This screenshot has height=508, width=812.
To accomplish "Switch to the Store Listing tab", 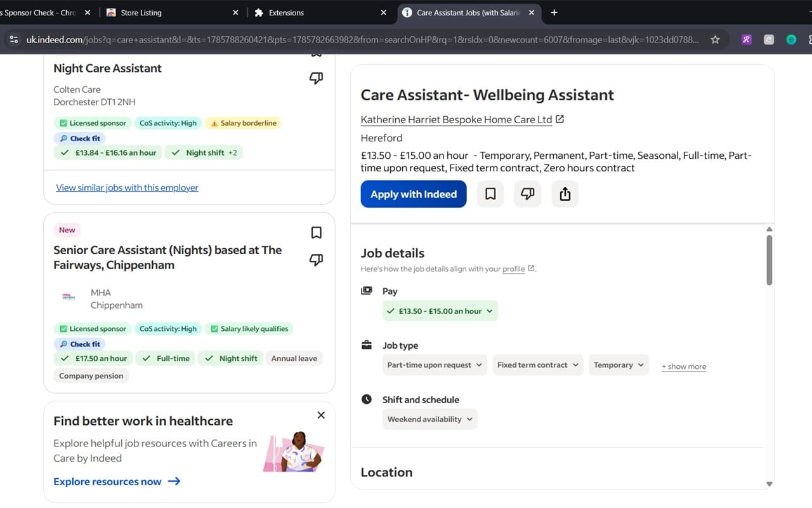I will (x=173, y=13).
